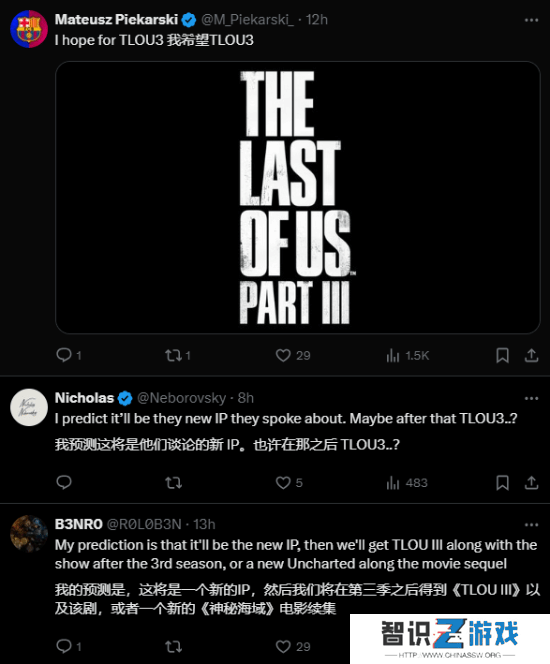Open Mateusz Piekarski's profile name
The height and width of the screenshot is (664, 550).
(116, 19)
